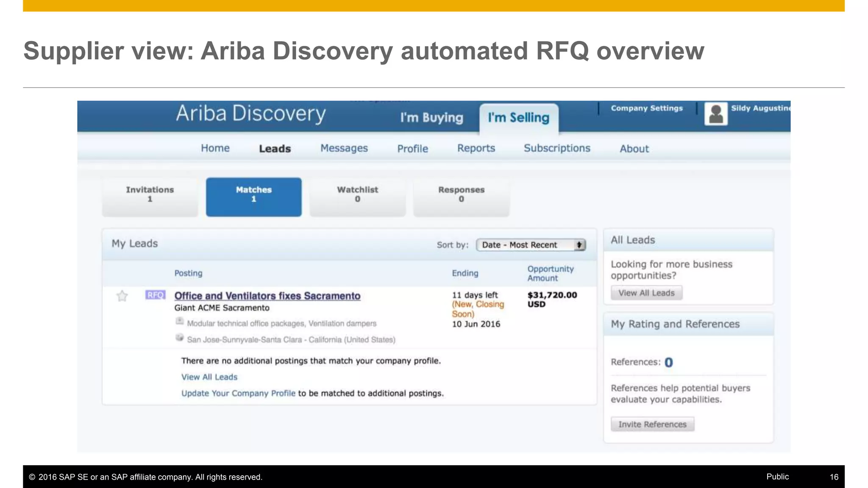
Task: Select the I'm Selling tab
Action: coord(518,118)
